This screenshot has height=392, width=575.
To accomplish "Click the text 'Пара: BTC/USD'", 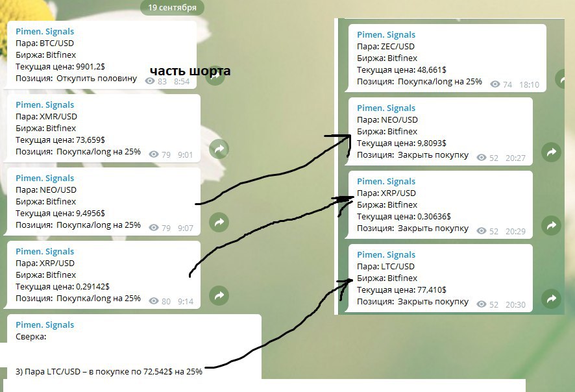I will pyautogui.click(x=45, y=43).
